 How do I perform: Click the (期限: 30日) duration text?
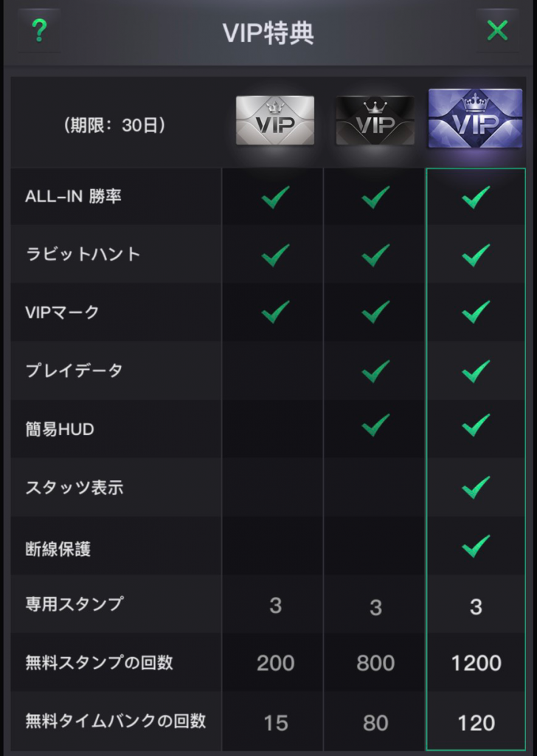pyautogui.click(x=114, y=126)
